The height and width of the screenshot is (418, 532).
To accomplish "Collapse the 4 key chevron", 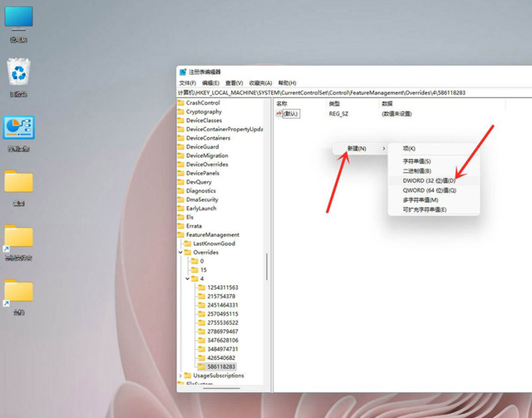I will pyautogui.click(x=188, y=278).
